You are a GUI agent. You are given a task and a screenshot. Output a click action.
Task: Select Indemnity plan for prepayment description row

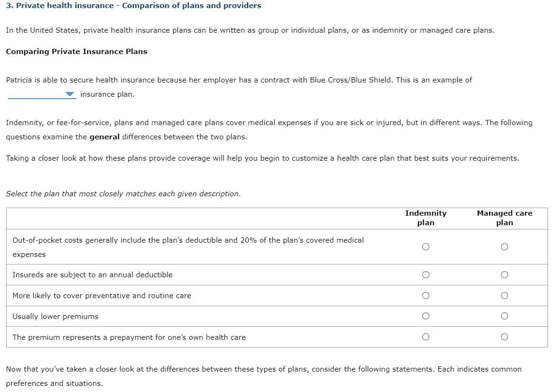click(426, 337)
